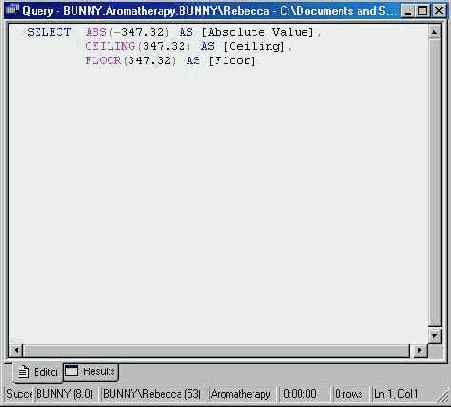This screenshot has width=451, height=407.
Task: Click the 0 rows status field
Action: point(349,394)
